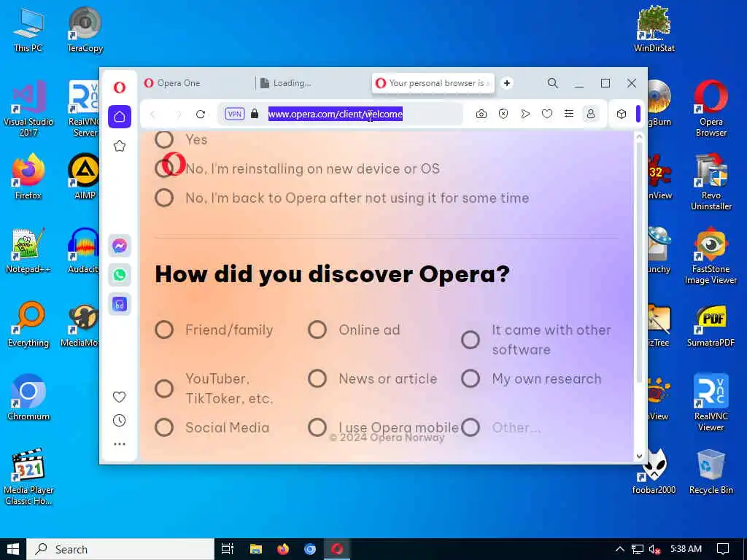
Task: Select the TeraCopy desktop icon
Action: 85,28
